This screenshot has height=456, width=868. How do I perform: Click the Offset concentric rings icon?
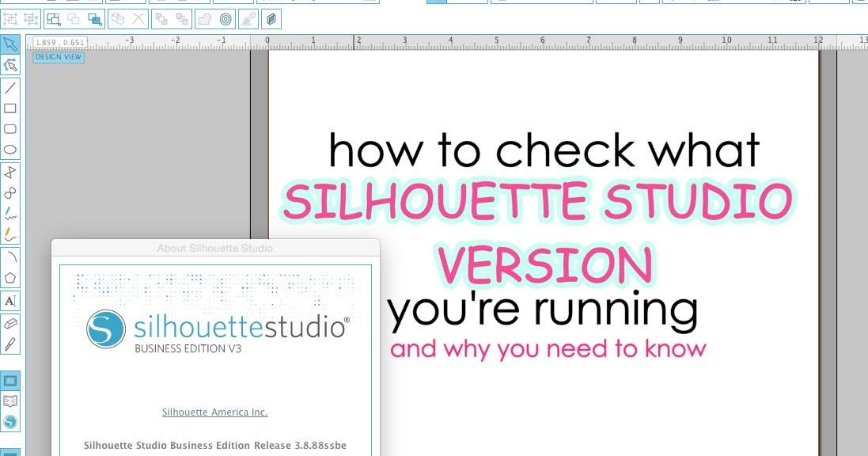226,19
